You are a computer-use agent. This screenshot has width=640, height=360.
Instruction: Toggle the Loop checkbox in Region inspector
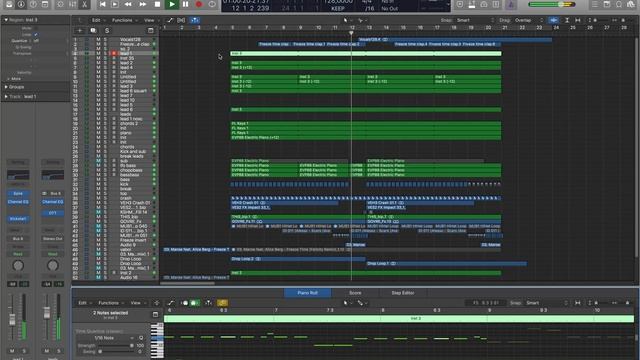(36, 35)
